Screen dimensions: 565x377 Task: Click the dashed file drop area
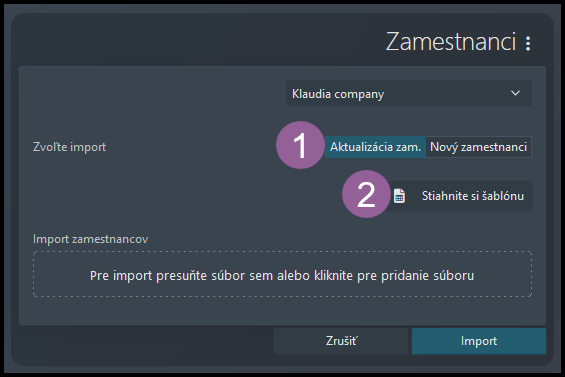282,274
